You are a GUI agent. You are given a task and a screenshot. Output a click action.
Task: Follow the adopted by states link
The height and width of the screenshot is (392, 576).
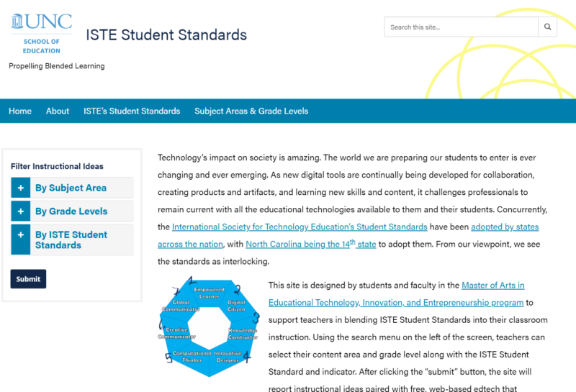coord(505,227)
